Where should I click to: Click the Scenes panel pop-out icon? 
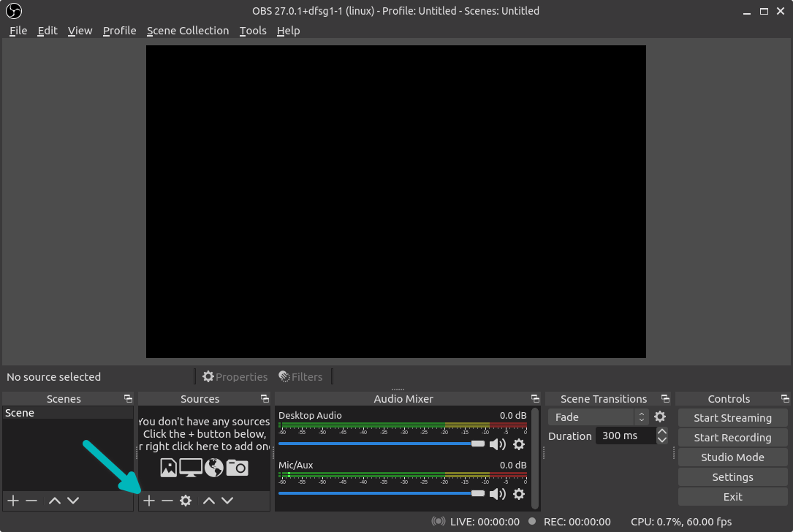(x=128, y=399)
